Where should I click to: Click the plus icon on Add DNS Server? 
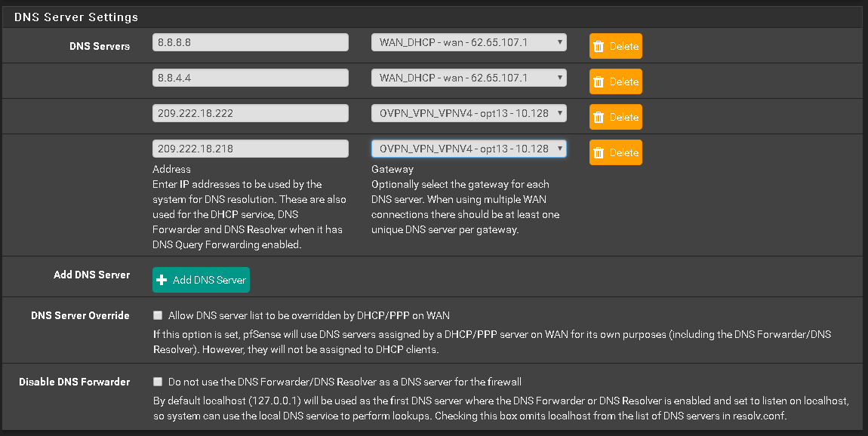(162, 280)
